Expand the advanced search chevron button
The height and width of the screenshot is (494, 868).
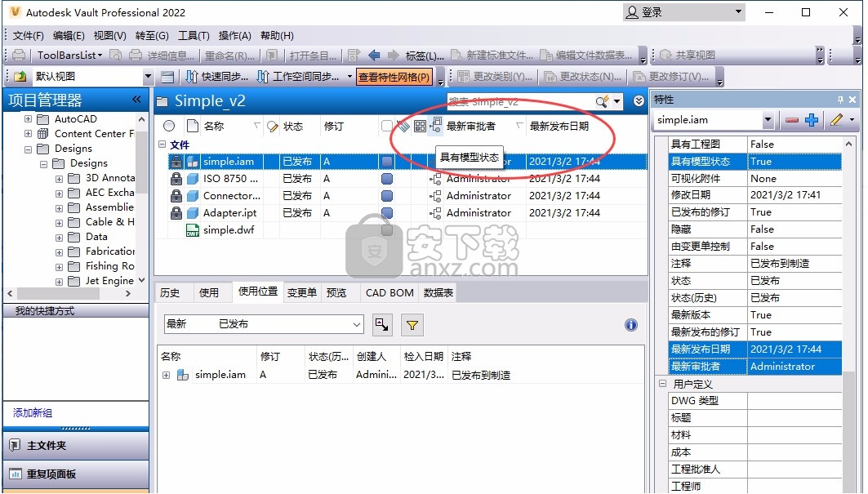[639, 100]
